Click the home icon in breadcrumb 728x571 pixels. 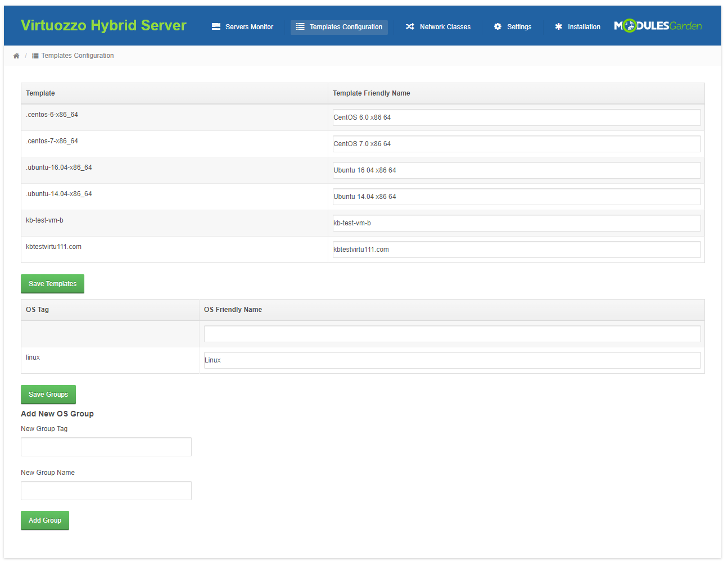tap(16, 56)
